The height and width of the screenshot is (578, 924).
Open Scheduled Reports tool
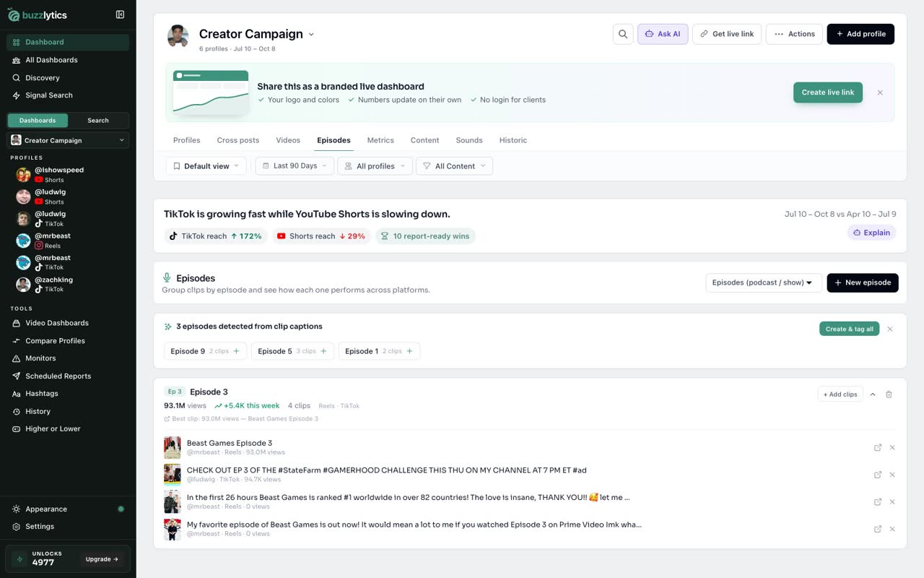[68, 376]
